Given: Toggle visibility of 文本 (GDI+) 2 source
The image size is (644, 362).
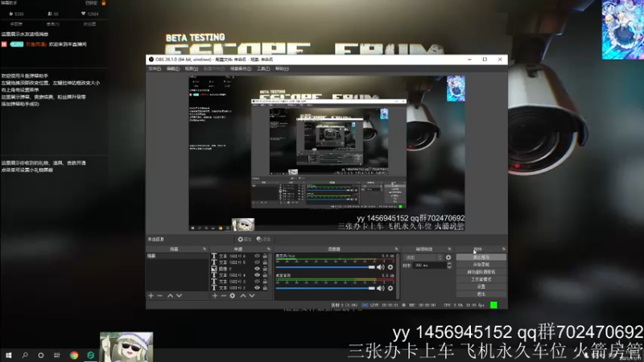Looking at the screenshot, I should (x=257, y=288).
